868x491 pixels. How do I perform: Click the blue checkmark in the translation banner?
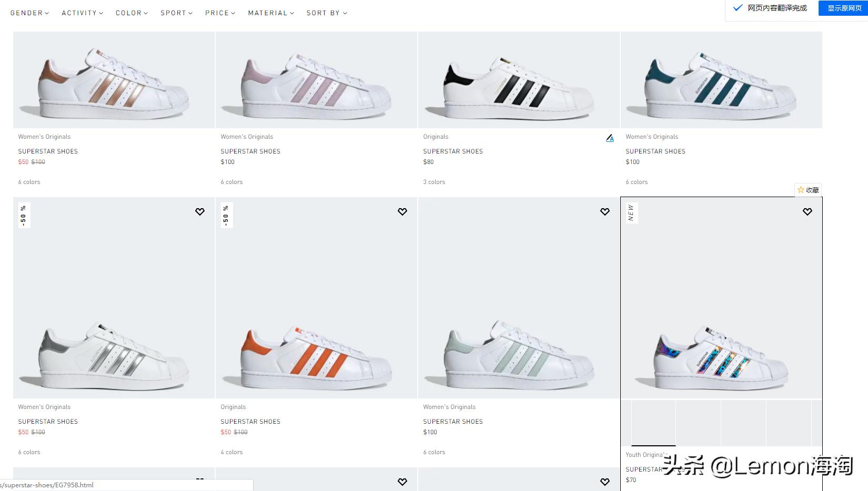coord(738,8)
